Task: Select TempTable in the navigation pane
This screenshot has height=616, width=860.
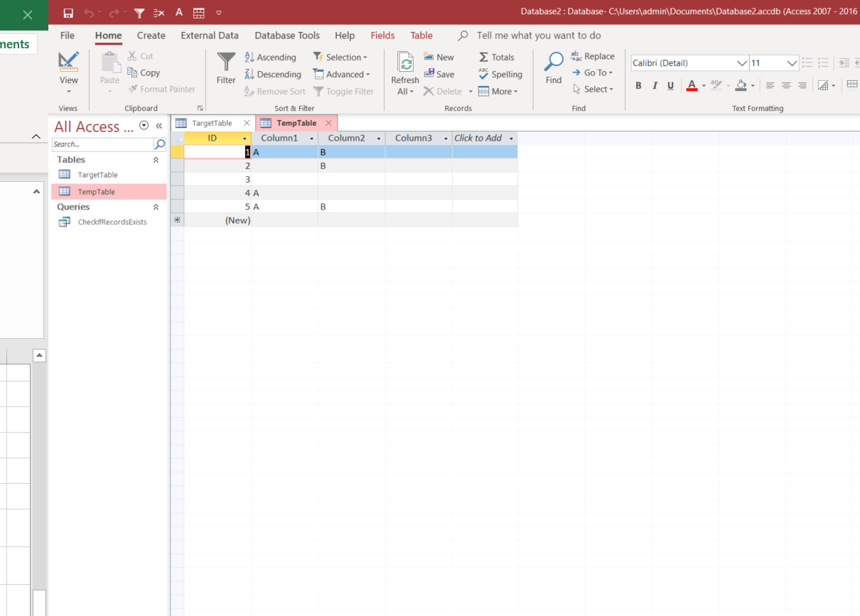Action: pyautogui.click(x=109, y=192)
